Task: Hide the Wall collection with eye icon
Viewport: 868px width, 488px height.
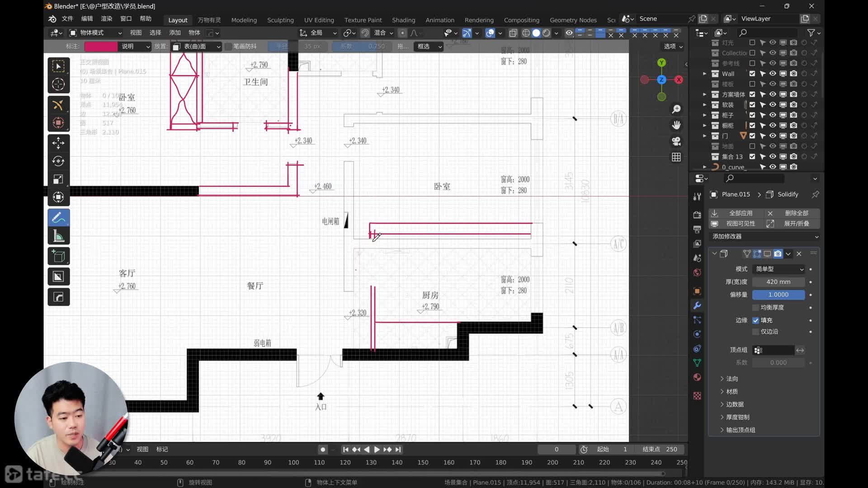Action: pos(773,74)
